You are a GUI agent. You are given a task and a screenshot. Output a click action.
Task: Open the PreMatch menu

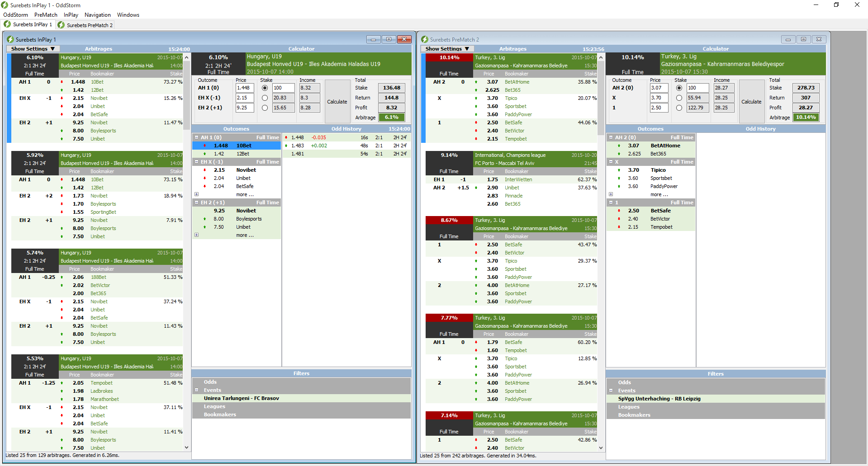click(x=46, y=15)
